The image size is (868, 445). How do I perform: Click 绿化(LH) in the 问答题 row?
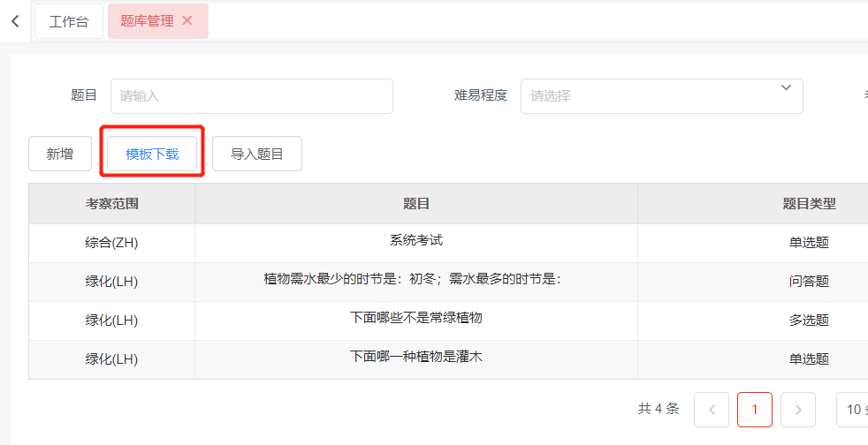point(112,282)
